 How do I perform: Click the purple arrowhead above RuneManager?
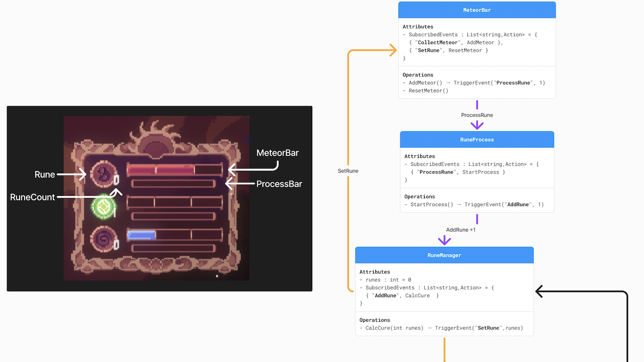(x=444, y=240)
